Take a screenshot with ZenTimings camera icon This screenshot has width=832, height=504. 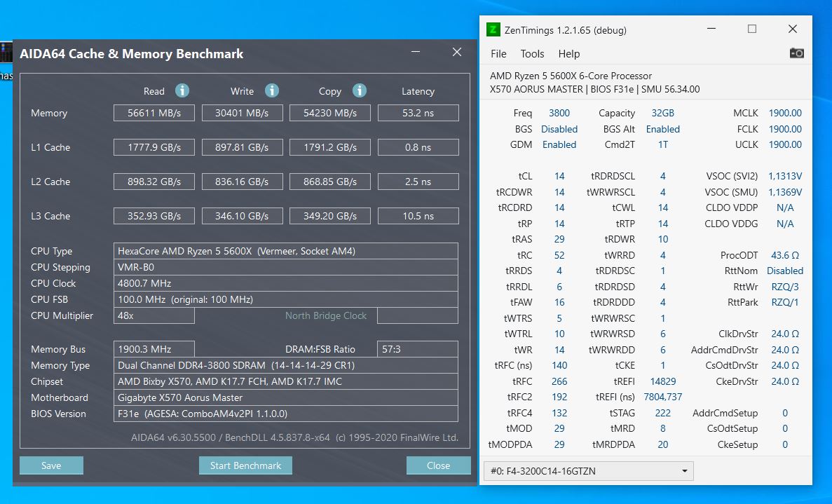(x=796, y=53)
